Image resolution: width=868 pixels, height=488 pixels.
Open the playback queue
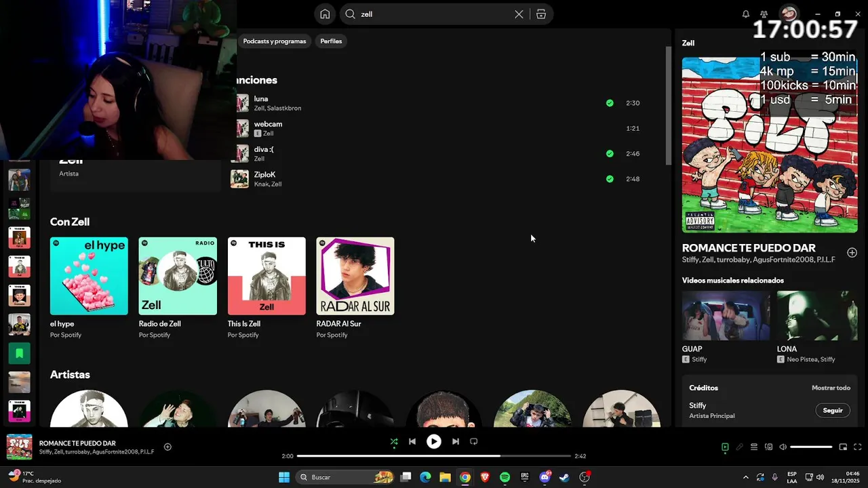pyautogui.click(x=754, y=447)
